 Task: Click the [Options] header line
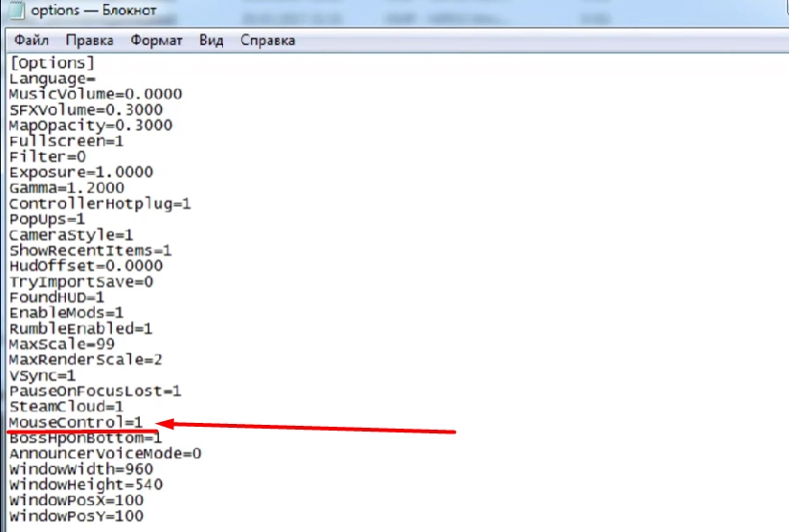51,62
